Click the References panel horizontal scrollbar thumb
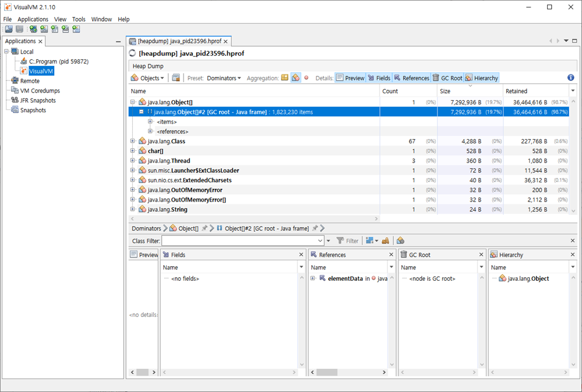This screenshot has width=582, height=392. [x=327, y=372]
